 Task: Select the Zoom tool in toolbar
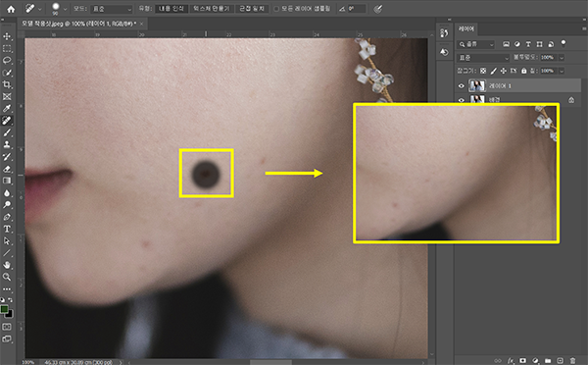coord(7,277)
